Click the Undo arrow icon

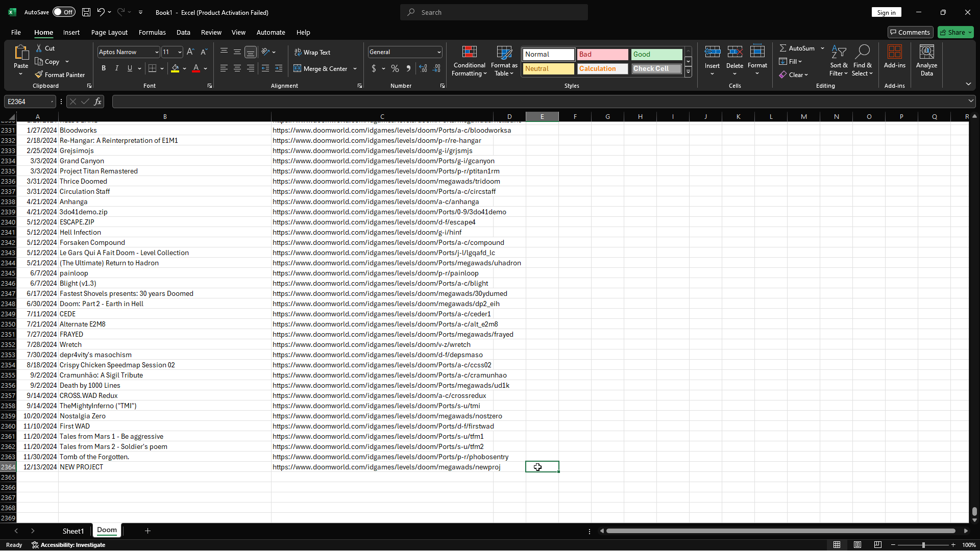coord(101,12)
